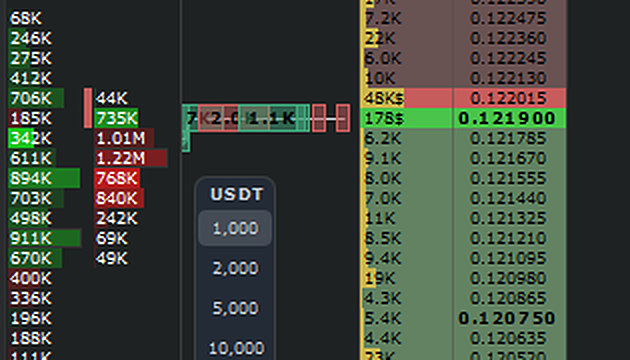
Task: Click the 69K cluster value
Action: pyautogui.click(x=112, y=238)
